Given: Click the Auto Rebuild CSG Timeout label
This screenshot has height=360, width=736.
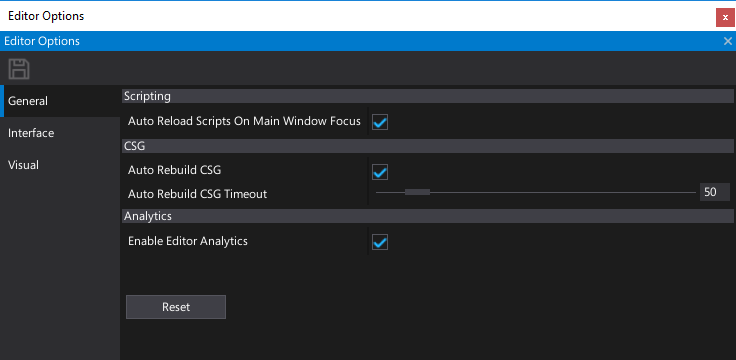Looking at the screenshot, I should coord(198,193).
